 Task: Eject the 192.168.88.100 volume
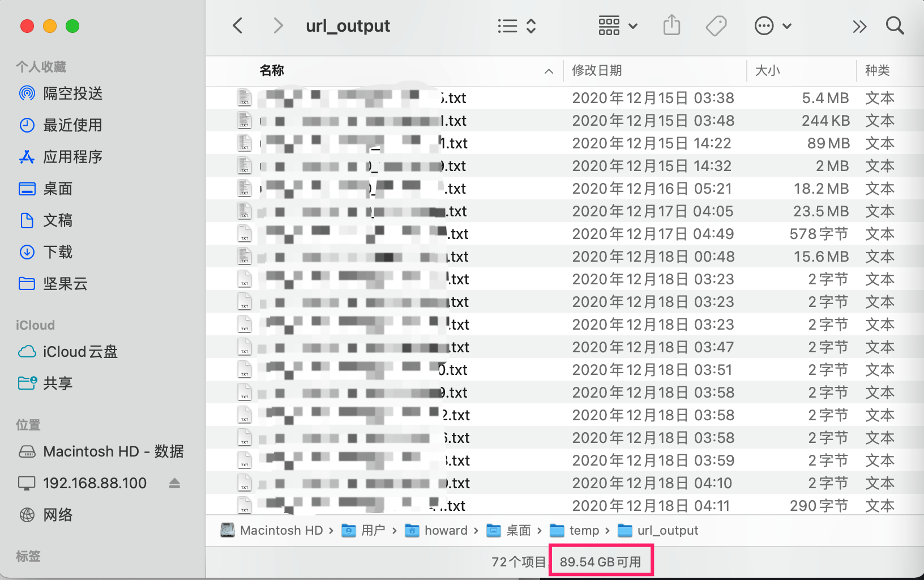point(174,483)
